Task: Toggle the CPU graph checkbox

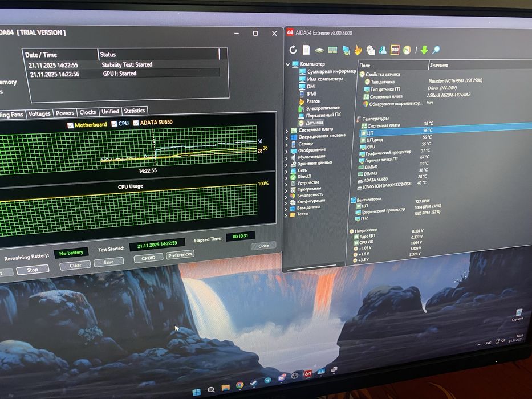Action: [x=115, y=124]
